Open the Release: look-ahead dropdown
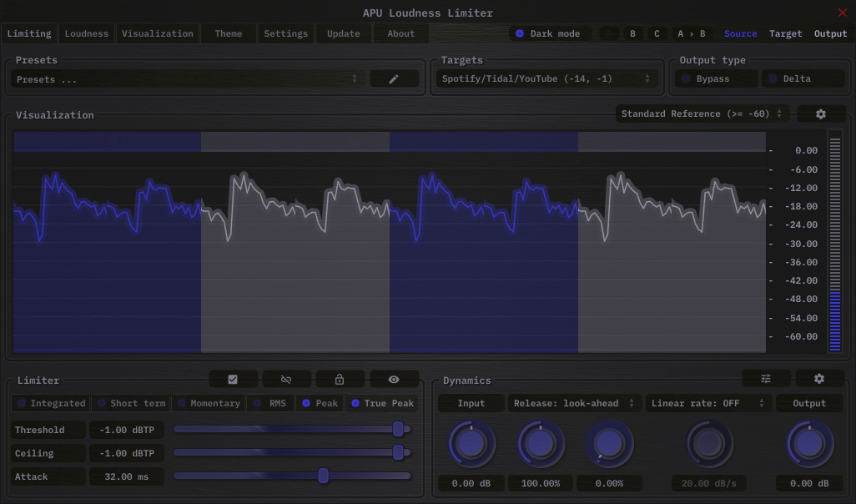The height and width of the screenshot is (504, 856). (x=574, y=403)
